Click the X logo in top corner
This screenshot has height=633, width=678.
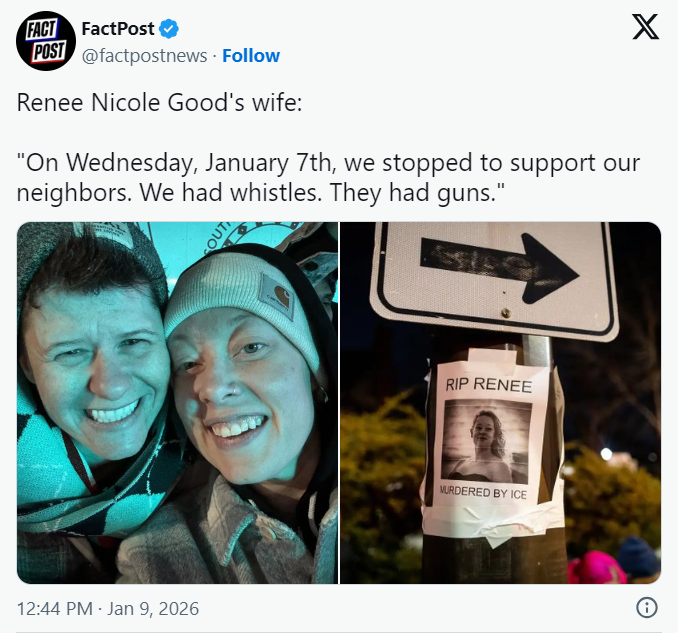point(646,26)
